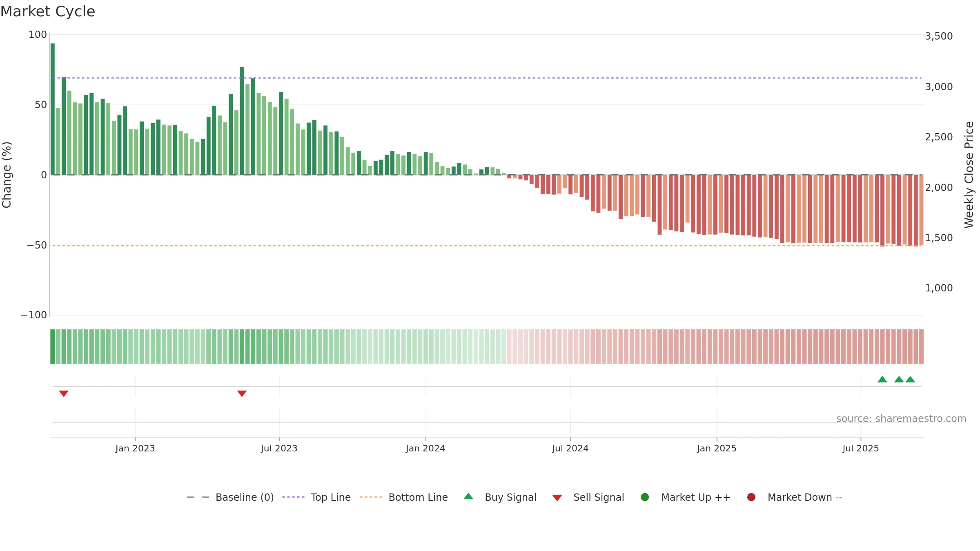Click the Jul 2025 axis label

861,448
